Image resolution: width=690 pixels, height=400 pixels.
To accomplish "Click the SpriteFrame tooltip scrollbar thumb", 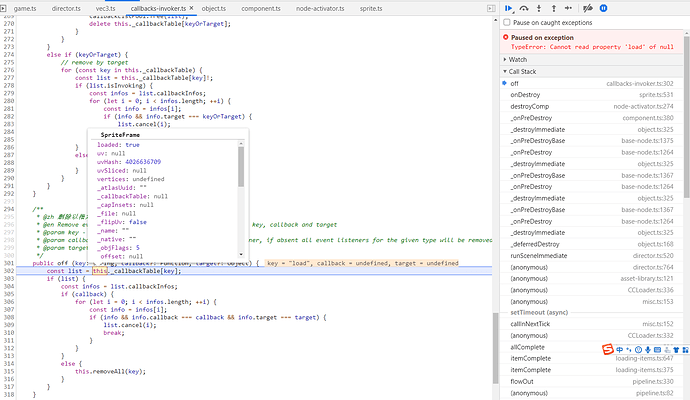I will click(241, 167).
